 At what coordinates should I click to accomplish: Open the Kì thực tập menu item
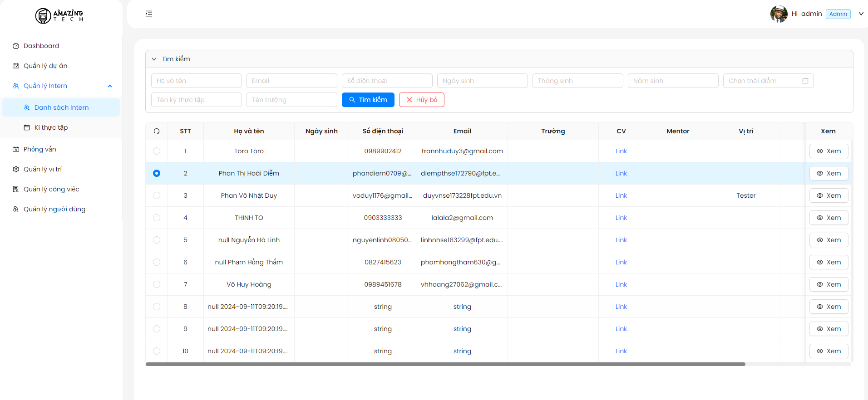pos(51,127)
